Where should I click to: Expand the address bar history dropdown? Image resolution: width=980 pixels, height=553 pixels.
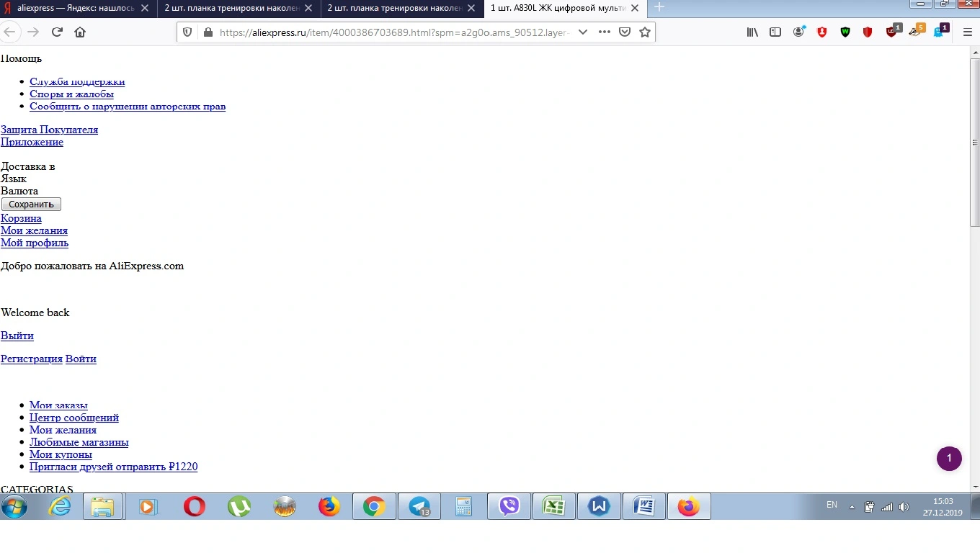(582, 32)
